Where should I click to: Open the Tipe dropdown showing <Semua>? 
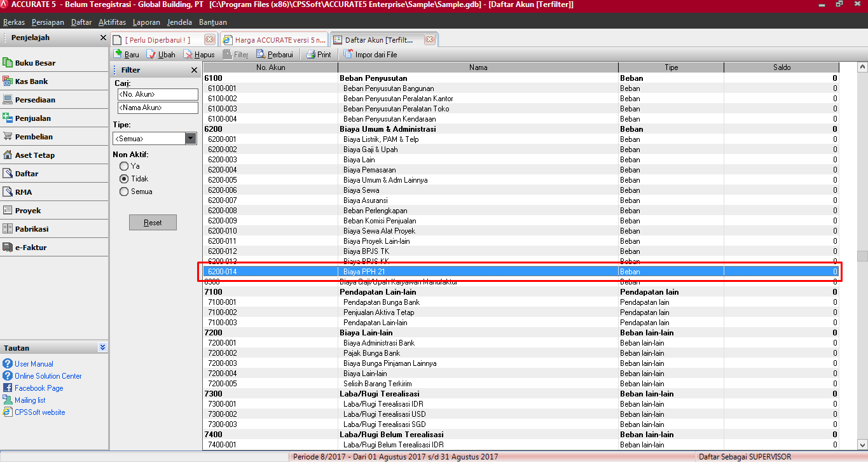point(190,138)
